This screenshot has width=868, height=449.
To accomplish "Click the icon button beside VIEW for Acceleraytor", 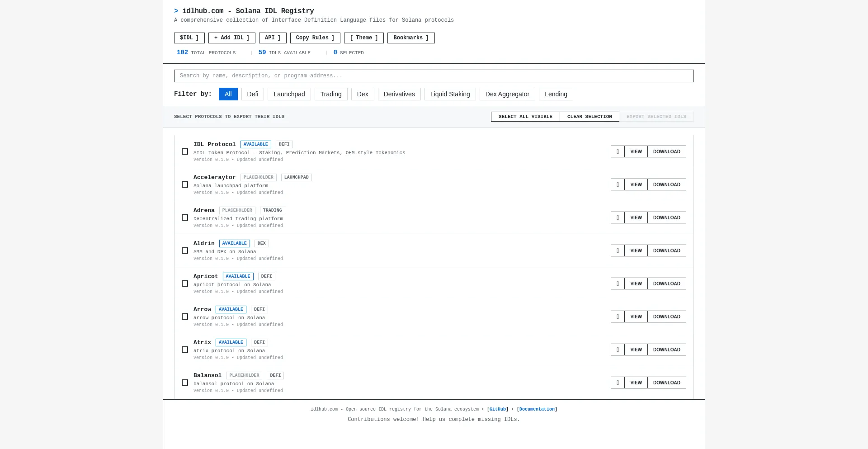I will (x=618, y=184).
